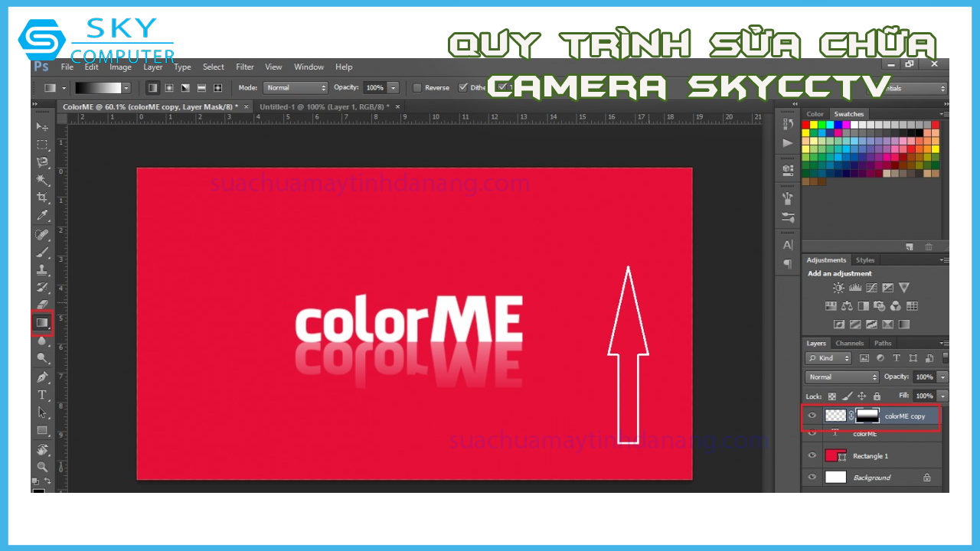Select the Move tool
980x551 pixels.
click(42, 126)
